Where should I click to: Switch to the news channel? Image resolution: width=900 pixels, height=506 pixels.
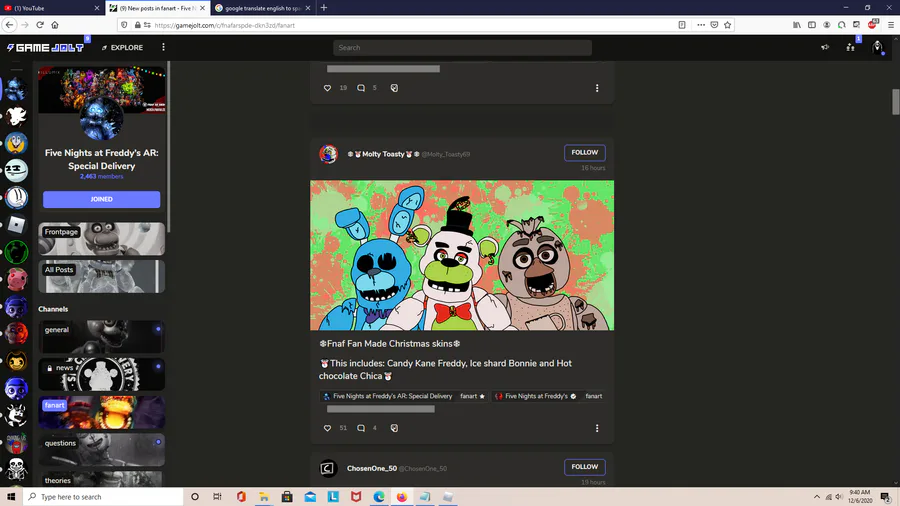click(x=102, y=375)
